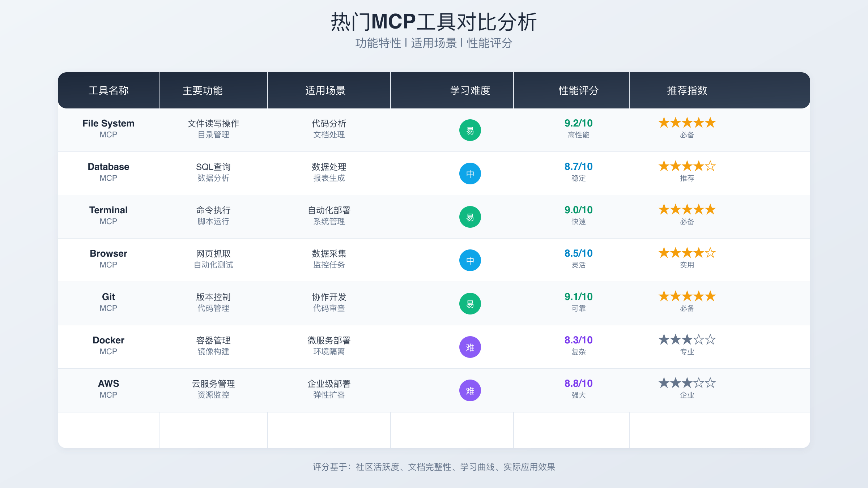
Task: Click the 9.0/10 score
Action: point(578,210)
